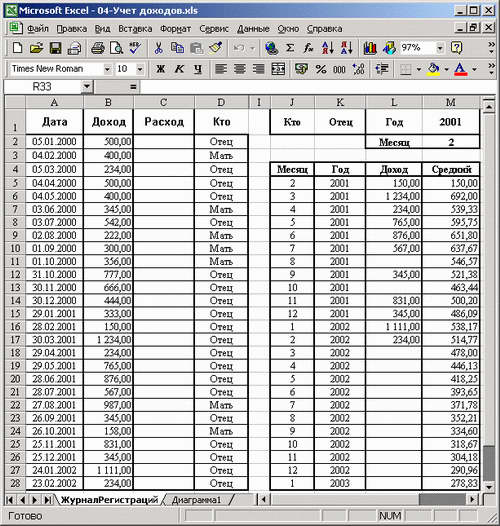The height and width of the screenshot is (526, 500).
Task: Launch the Chart Wizard icon
Action: 370,49
